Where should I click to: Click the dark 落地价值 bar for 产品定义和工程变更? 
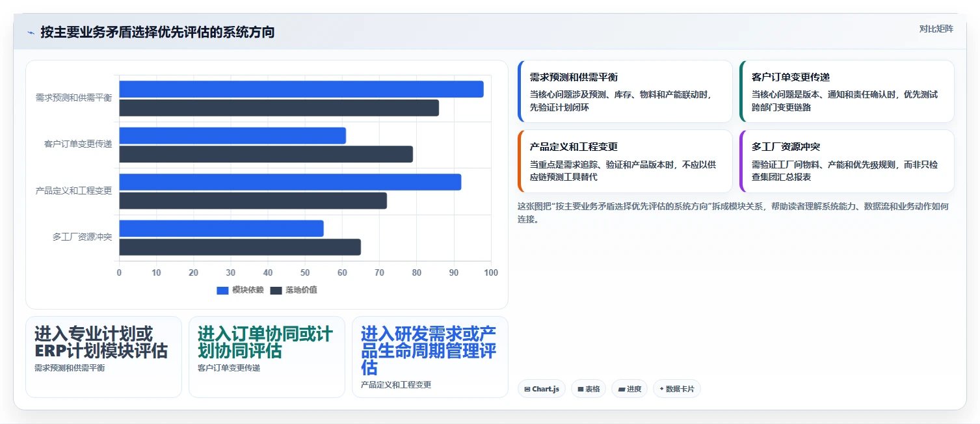253,201
